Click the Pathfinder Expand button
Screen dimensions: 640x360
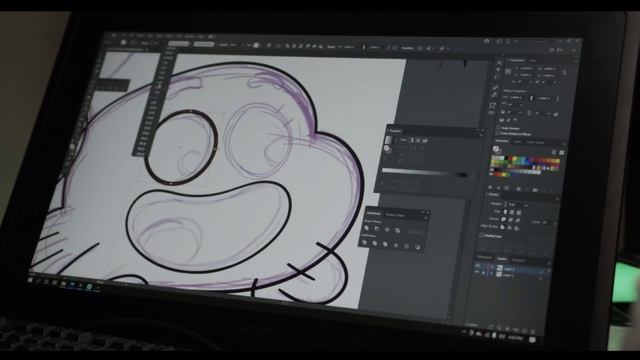click(415, 231)
